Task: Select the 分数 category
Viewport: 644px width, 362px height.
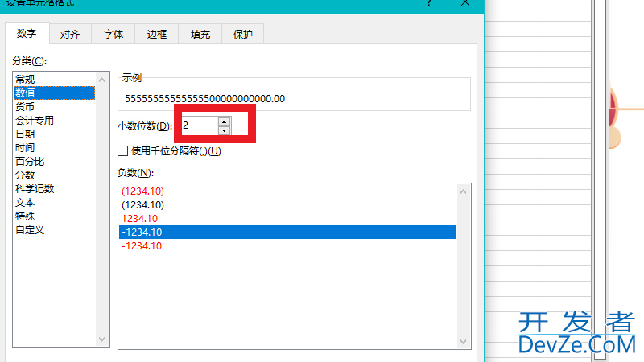Action: pos(55,175)
